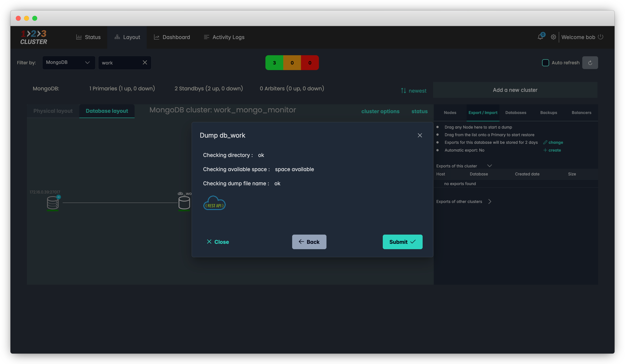This screenshot has height=364, width=625.
Task: Expand Exports of other clusters
Action: (490, 202)
